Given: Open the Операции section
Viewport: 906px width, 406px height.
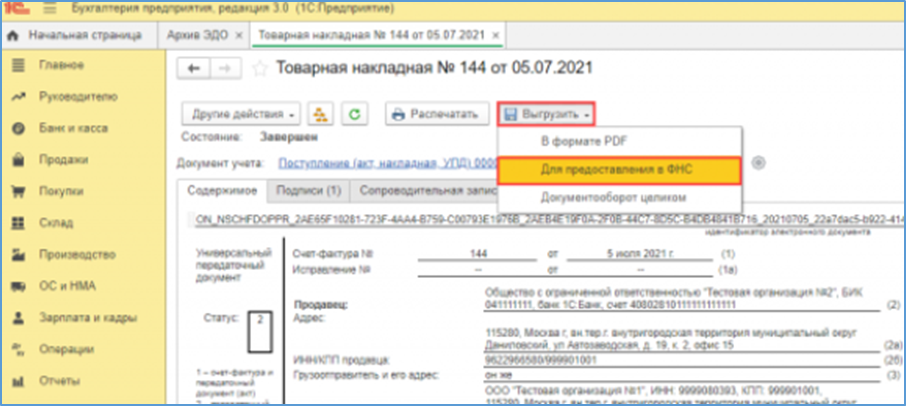Looking at the screenshot, I should [x=66, y=350].
